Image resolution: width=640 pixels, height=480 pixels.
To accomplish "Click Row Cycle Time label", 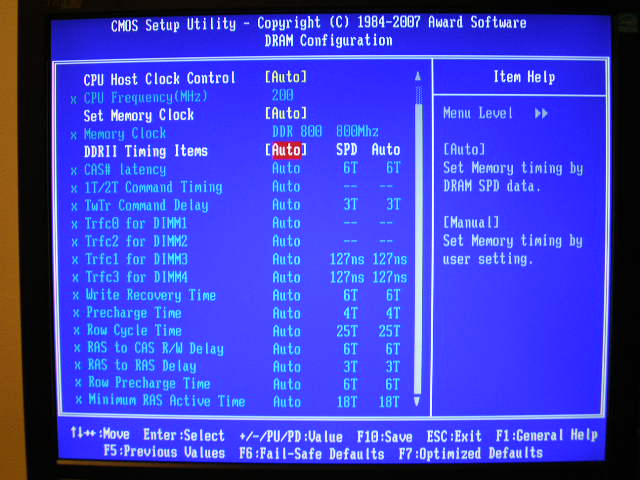I will tap(134, 330).
